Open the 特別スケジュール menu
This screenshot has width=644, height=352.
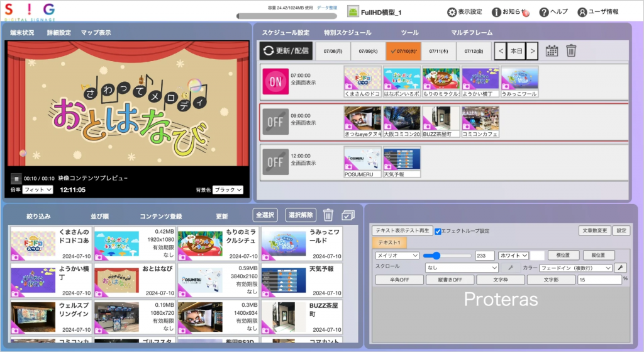coord(347,33)
